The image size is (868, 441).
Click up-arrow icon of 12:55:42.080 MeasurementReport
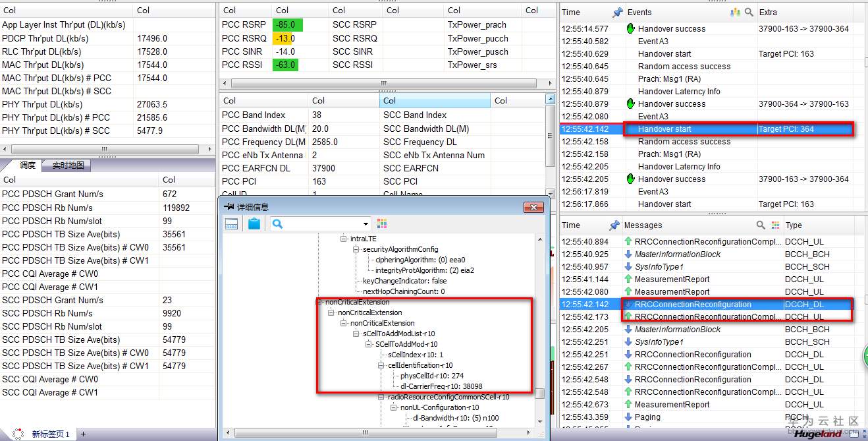[x=628, y=291]
